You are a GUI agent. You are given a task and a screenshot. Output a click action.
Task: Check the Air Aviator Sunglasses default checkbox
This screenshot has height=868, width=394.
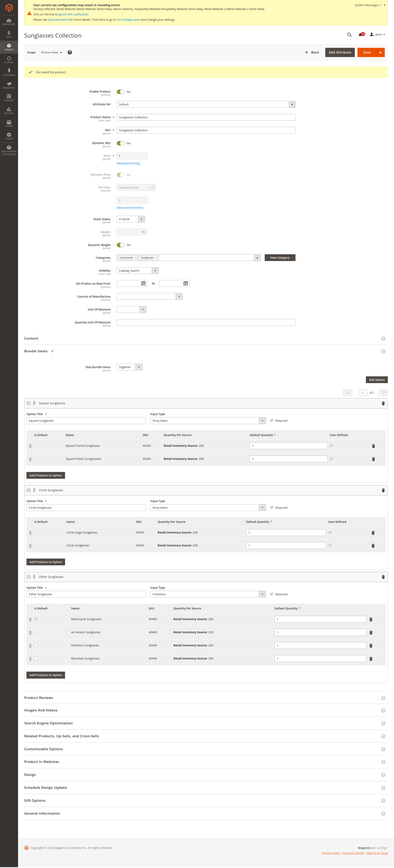tap(36, 632)
